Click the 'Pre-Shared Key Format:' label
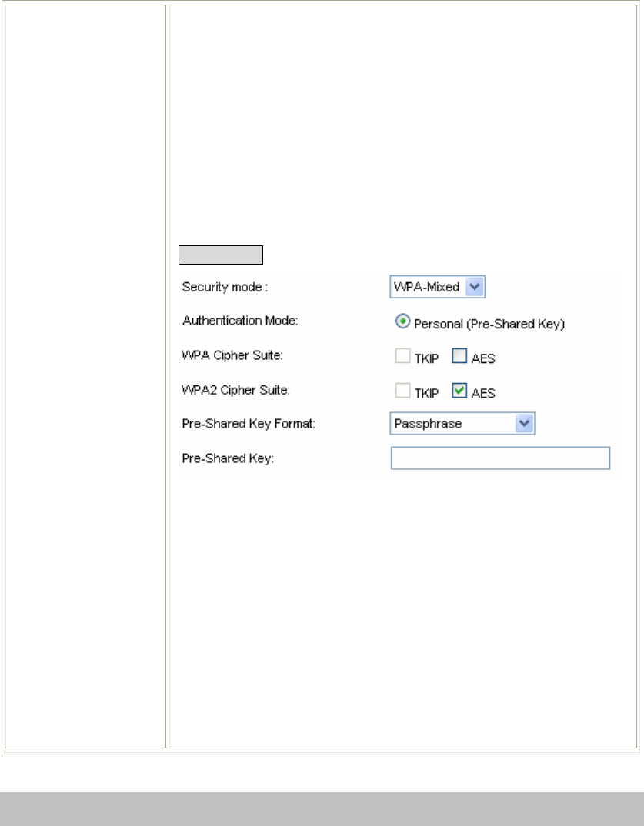Image resolution: width=644 pixels, height=826 pixels. (249, 424)
